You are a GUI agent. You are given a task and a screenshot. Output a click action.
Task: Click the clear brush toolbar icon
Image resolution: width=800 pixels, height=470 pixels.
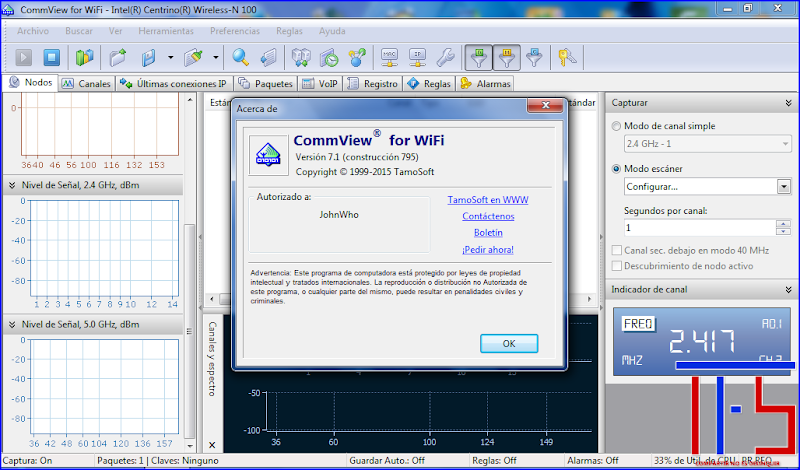pos(193,57)
